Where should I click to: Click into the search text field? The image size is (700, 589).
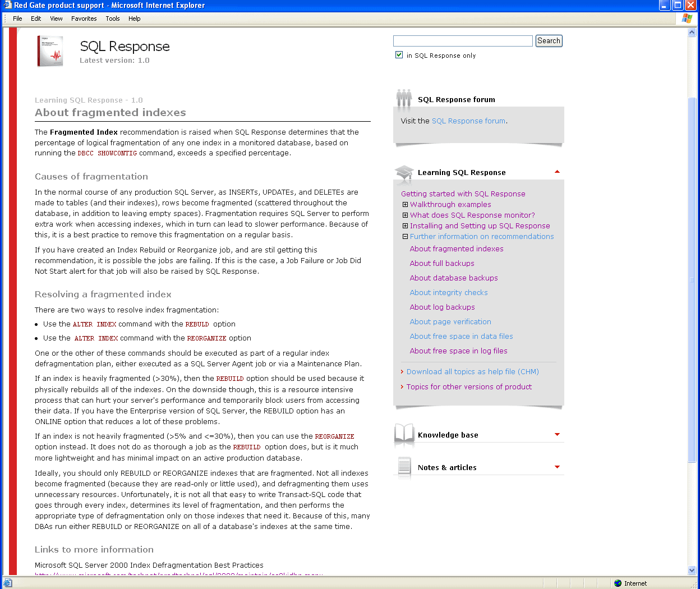pos(463,41)
